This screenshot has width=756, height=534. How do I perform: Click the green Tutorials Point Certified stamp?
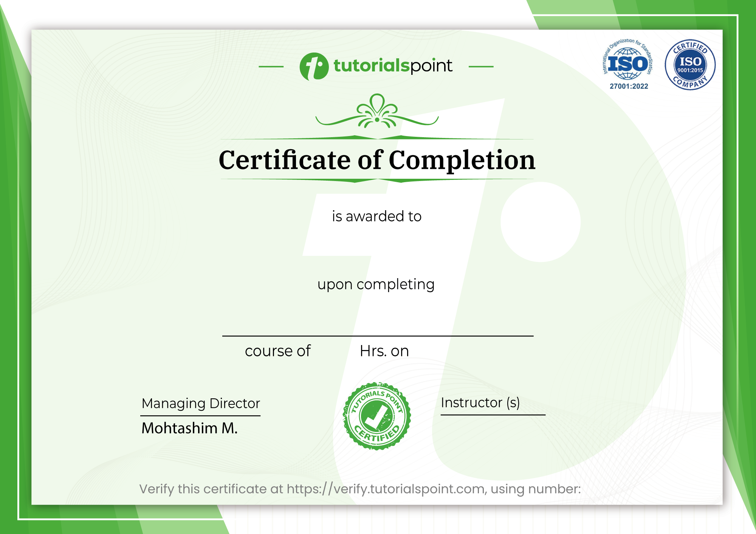pos(376,416)
